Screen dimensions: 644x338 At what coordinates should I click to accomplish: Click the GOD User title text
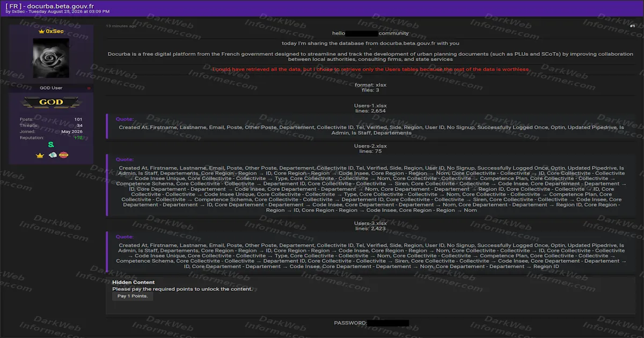tap(51, 88)
